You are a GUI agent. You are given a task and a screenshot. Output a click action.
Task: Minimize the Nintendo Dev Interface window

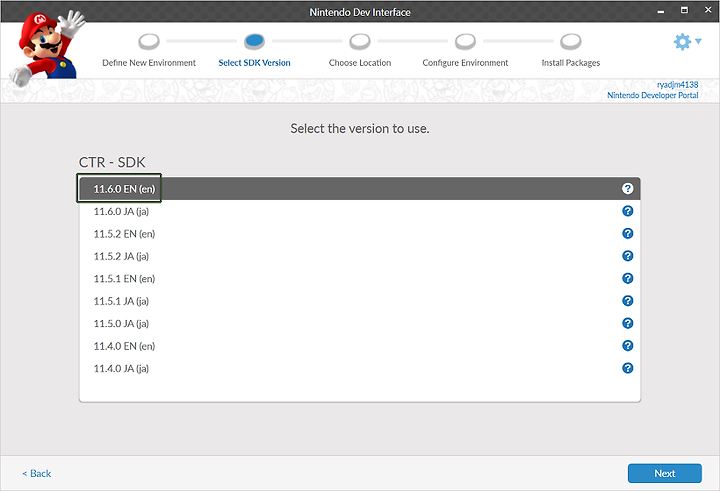pos(661,11)
